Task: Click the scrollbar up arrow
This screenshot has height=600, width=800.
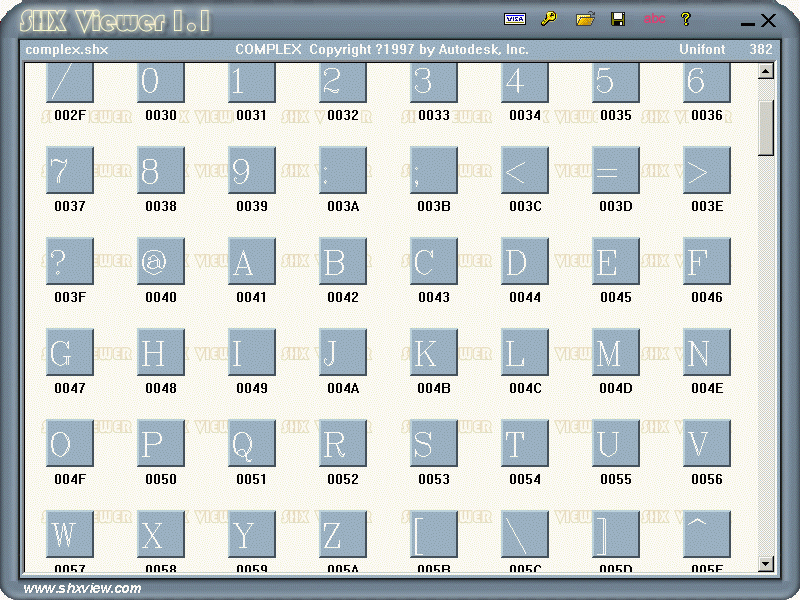Action: pos(765,71)
